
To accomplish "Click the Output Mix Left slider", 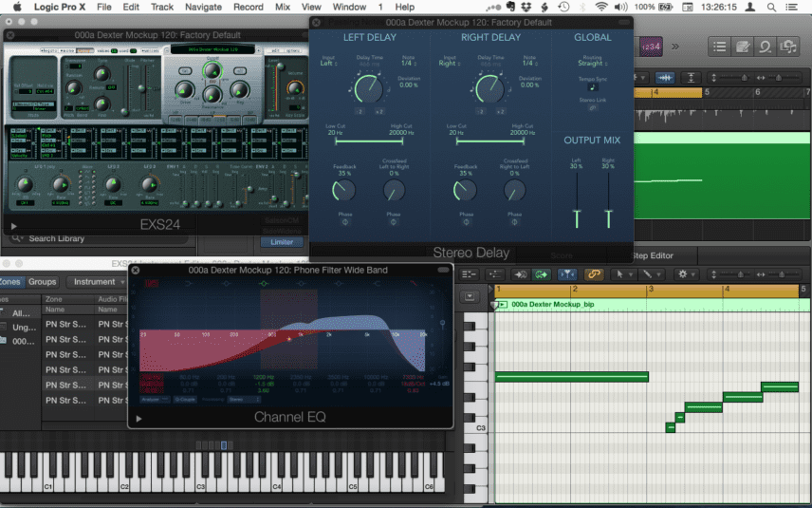I will click(577, 199).
